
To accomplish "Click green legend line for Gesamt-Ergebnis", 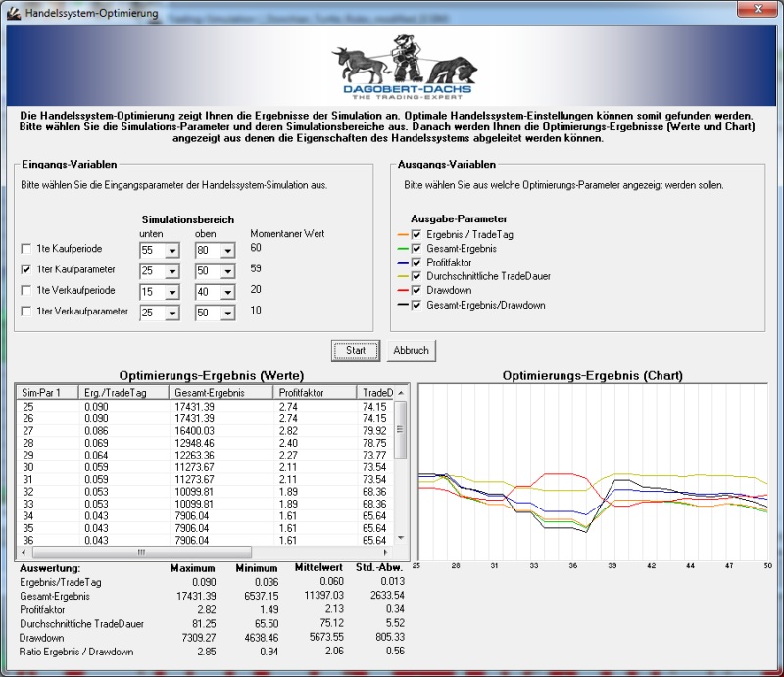I will click(403, 249).
